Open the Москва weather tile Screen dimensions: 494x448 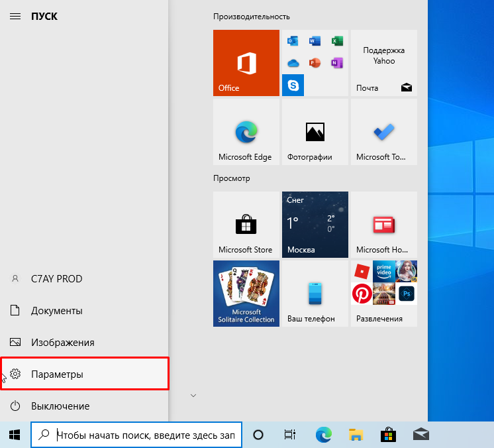point(315,225)
